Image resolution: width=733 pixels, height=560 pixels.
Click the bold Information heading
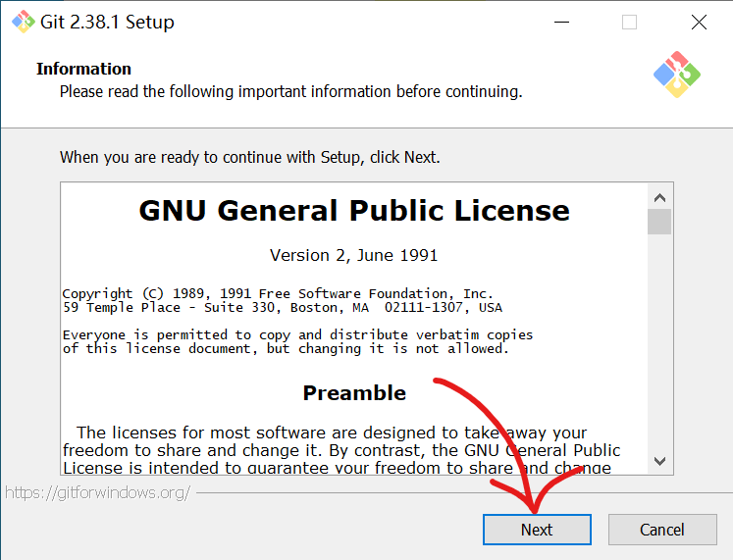tap(83, 69)
